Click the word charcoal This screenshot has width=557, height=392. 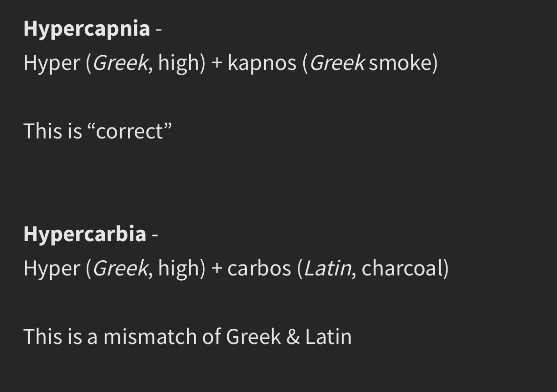coord(402,268)
